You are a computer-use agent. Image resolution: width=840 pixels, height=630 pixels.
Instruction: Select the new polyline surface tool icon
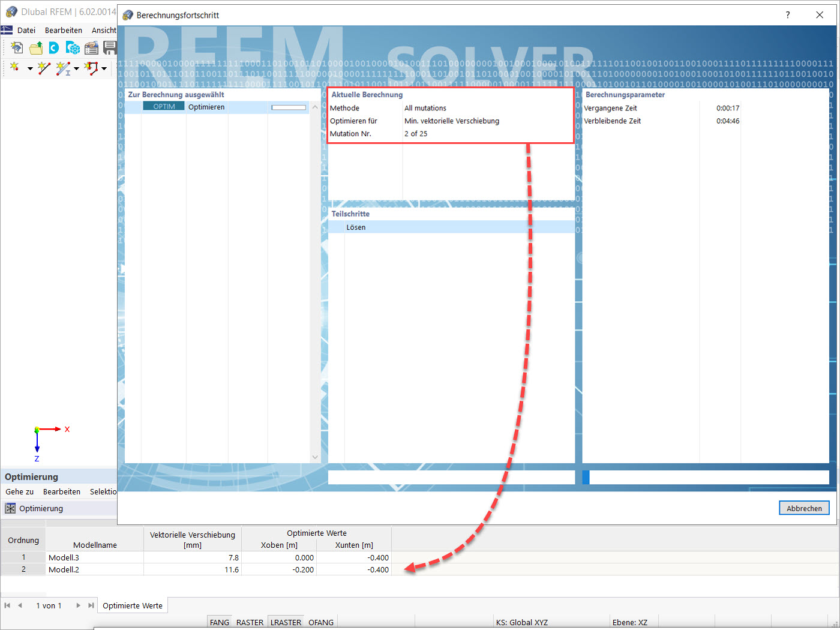pyautogui.click(x=91, y=68)
